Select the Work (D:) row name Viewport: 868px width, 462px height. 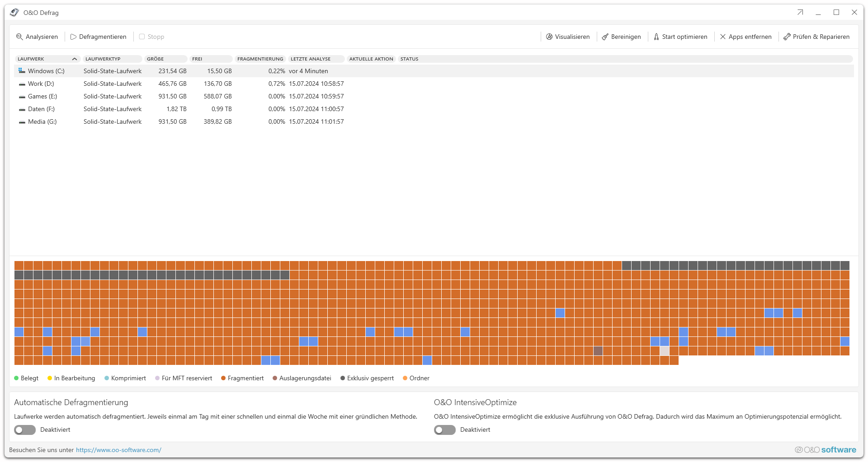tap(41, 84)
